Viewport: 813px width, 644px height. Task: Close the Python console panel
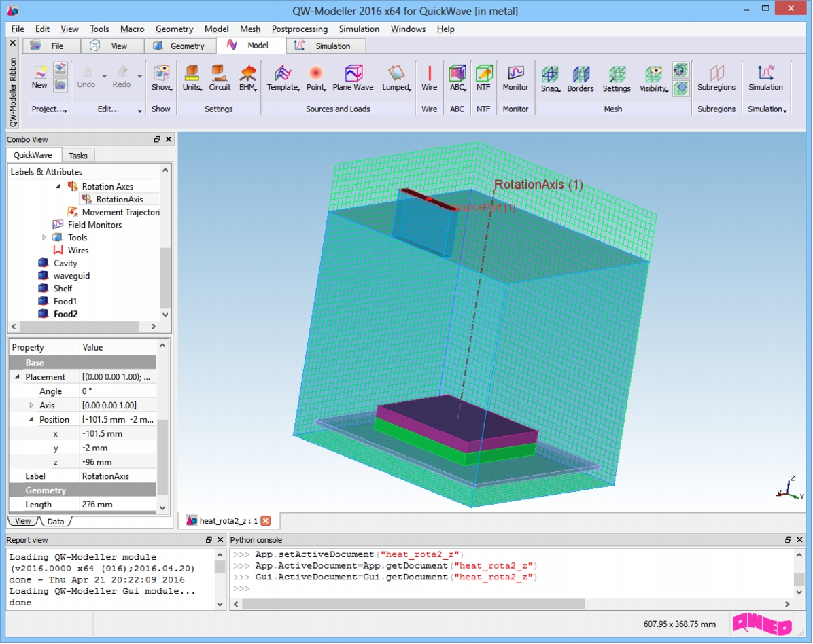click(x=799, y=540)
